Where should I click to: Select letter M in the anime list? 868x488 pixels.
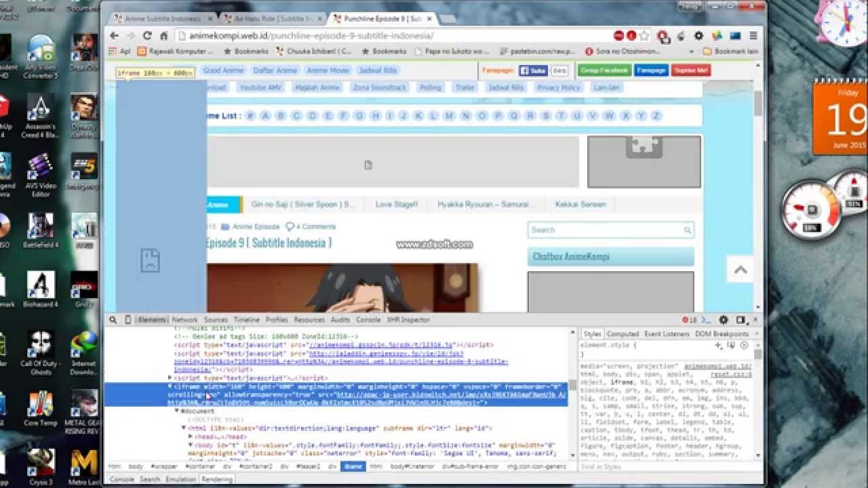pos(449,116)
